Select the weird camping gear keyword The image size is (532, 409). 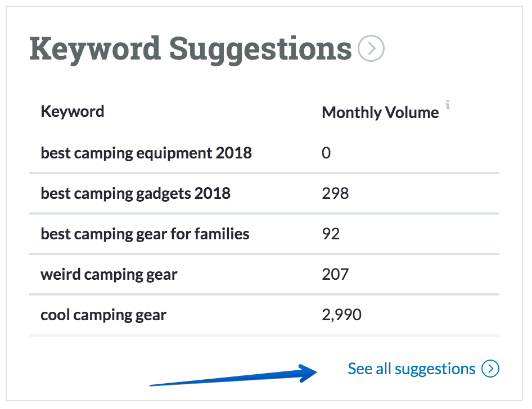coord(109,275)
